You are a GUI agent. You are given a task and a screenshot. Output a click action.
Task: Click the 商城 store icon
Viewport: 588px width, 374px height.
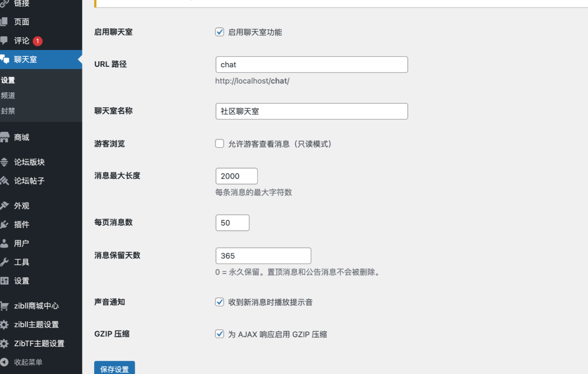point(5,137)
